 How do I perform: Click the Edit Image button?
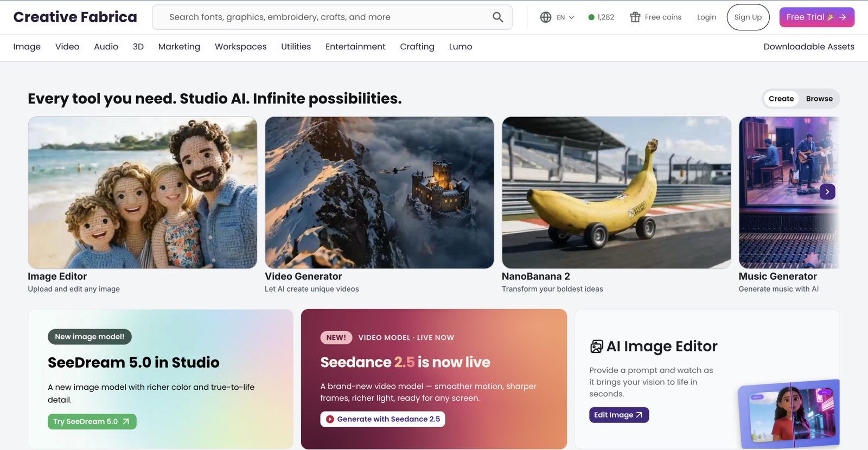[619, 415]
